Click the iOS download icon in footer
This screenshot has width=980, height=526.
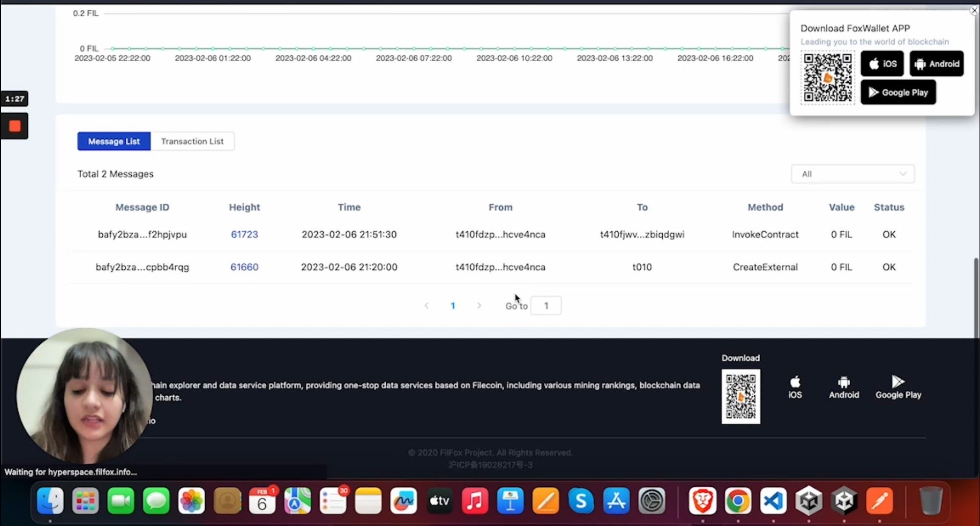point(795,387)
